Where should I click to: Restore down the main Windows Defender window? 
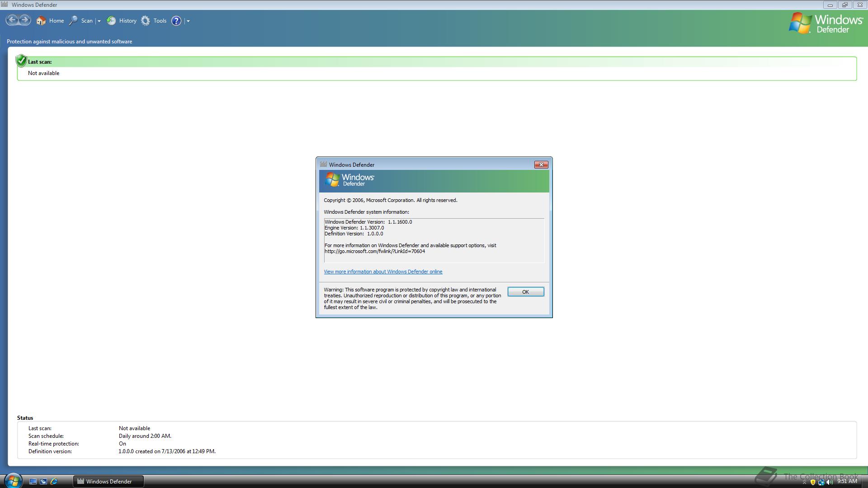coord(845,5)
